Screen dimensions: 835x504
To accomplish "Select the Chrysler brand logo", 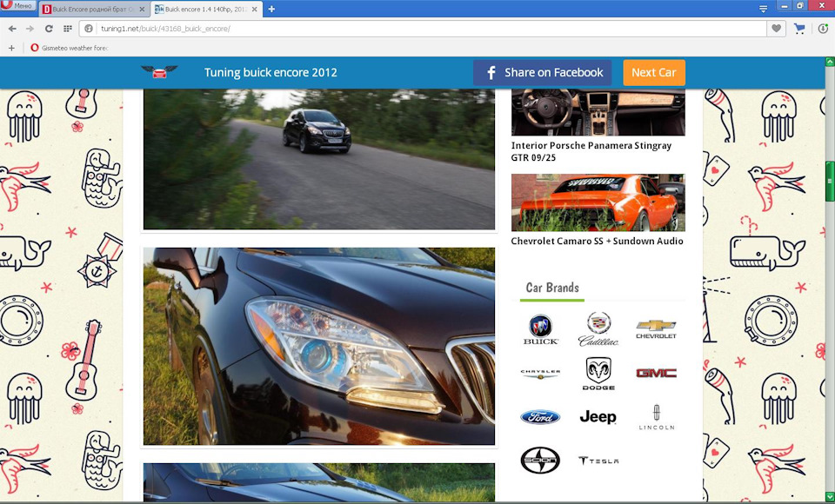I will click(x=540, y=375).
